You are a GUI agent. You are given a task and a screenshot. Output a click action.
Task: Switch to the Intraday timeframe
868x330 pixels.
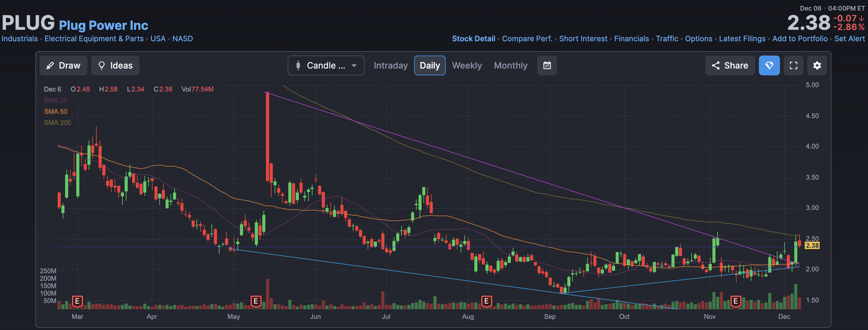391,65
